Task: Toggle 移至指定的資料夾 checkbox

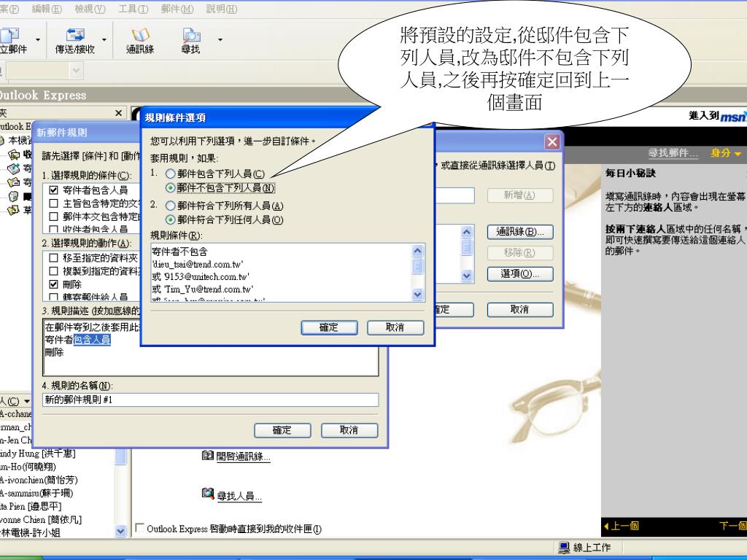Action: (x=54, y=257)
